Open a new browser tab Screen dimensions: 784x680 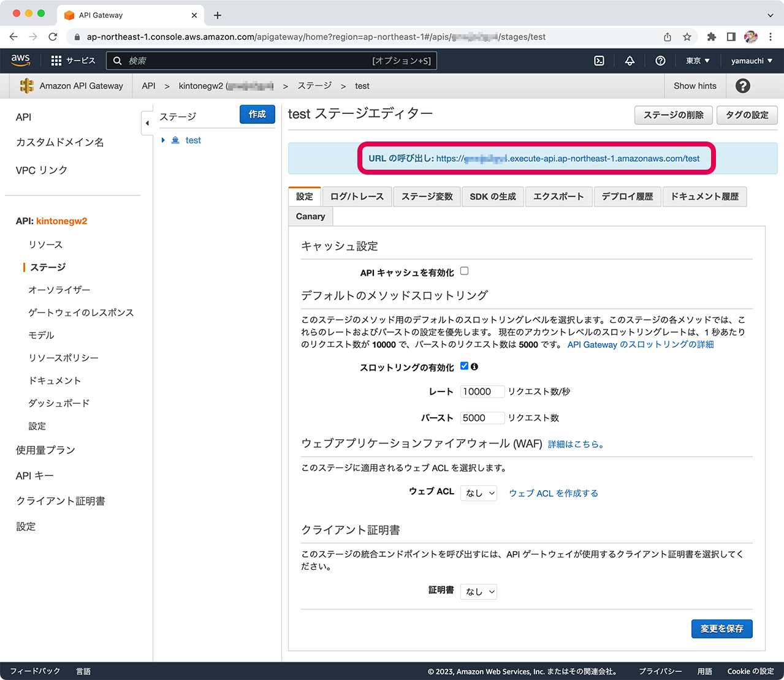coord(218,15)
